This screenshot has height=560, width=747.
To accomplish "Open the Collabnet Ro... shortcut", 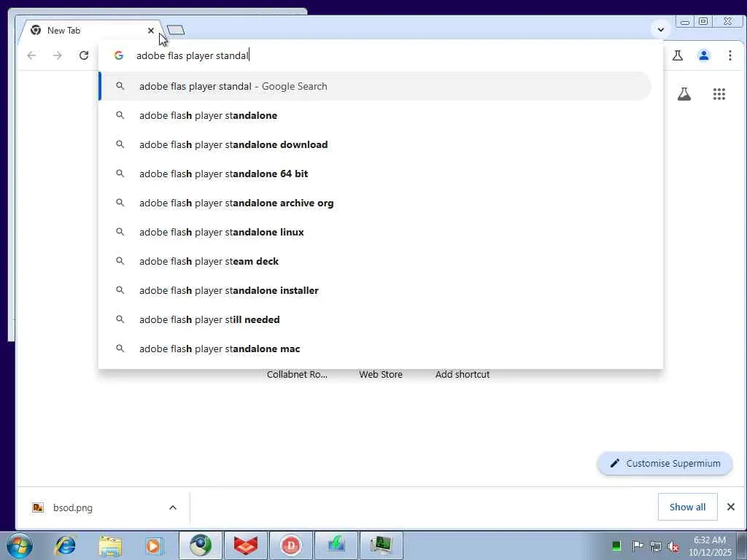I will (298, 374).
